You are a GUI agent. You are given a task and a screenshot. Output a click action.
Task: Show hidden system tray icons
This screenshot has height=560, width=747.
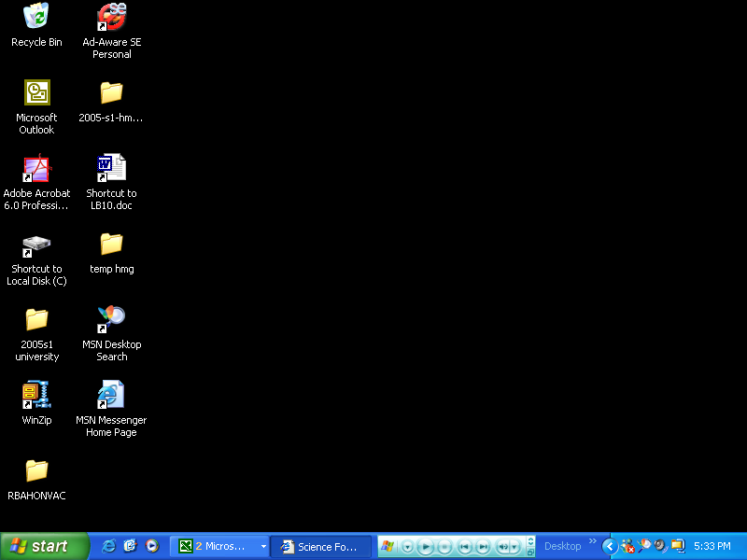[609, 546]
